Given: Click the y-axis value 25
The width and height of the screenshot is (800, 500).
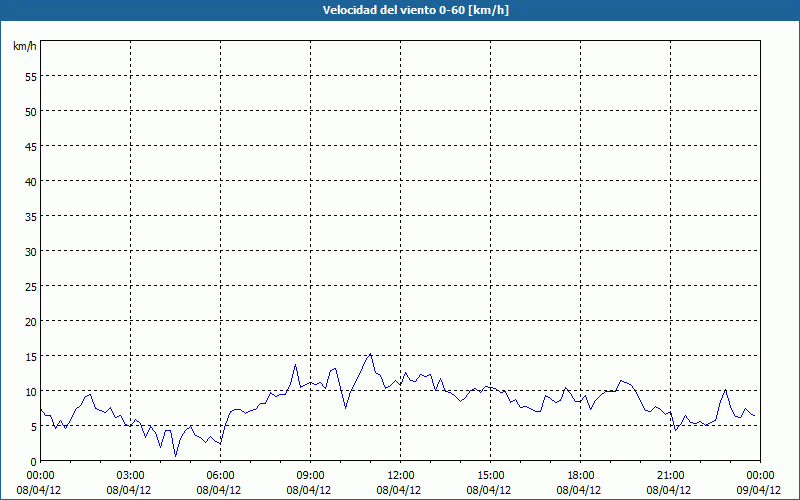Looking at the screenshot, I should coord(31,287).
